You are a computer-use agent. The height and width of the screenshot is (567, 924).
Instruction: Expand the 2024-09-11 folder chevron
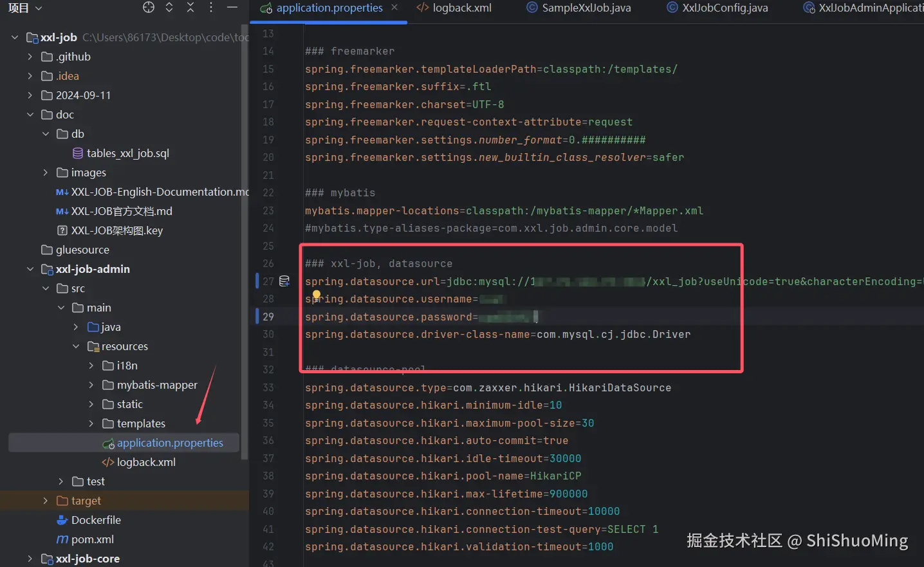point(30,95)
